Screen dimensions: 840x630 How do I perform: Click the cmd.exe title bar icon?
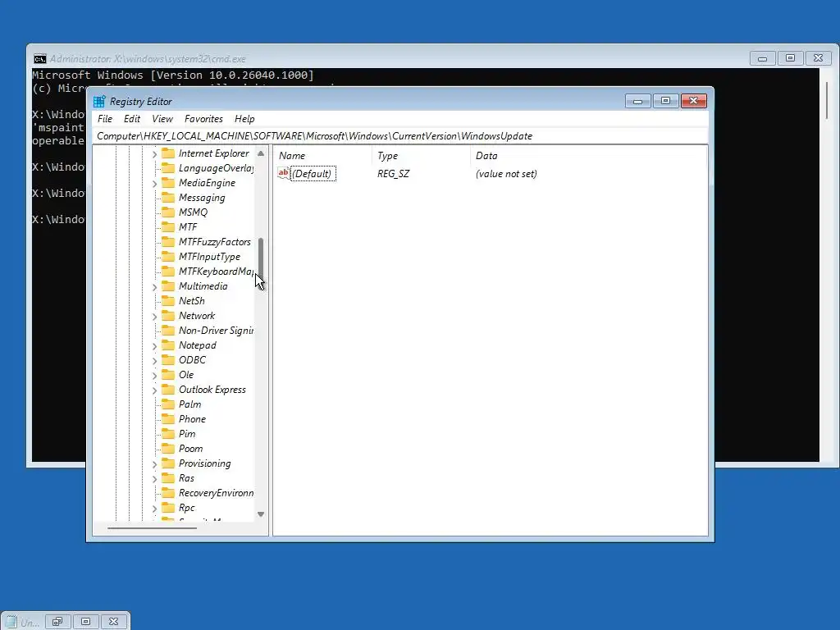coord(39,59)
